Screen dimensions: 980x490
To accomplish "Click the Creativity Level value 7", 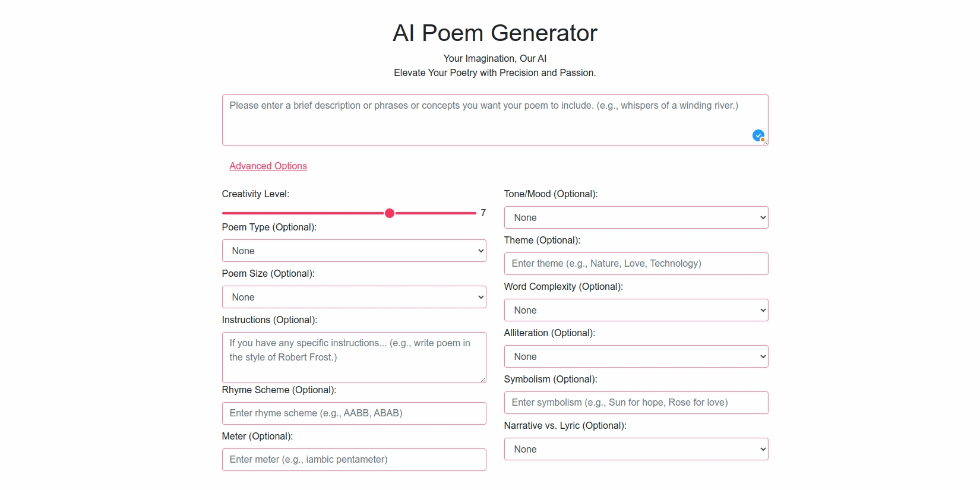I will (483, 213).
